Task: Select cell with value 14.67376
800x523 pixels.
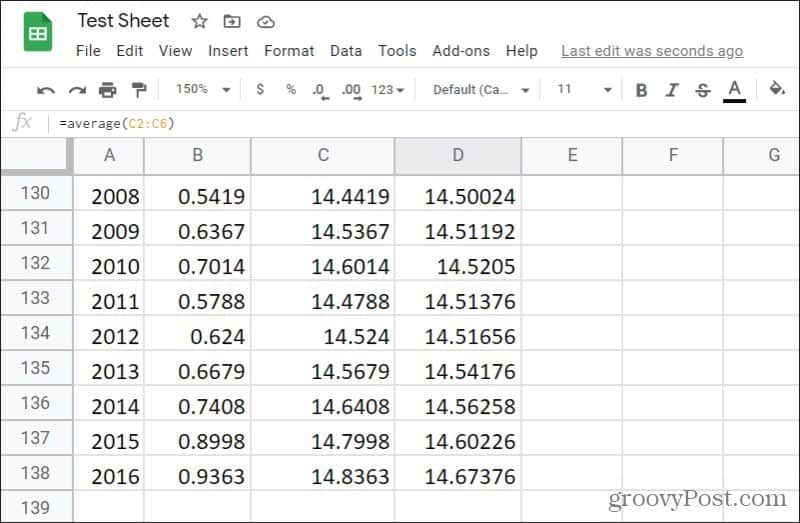Action: point(458,474)
